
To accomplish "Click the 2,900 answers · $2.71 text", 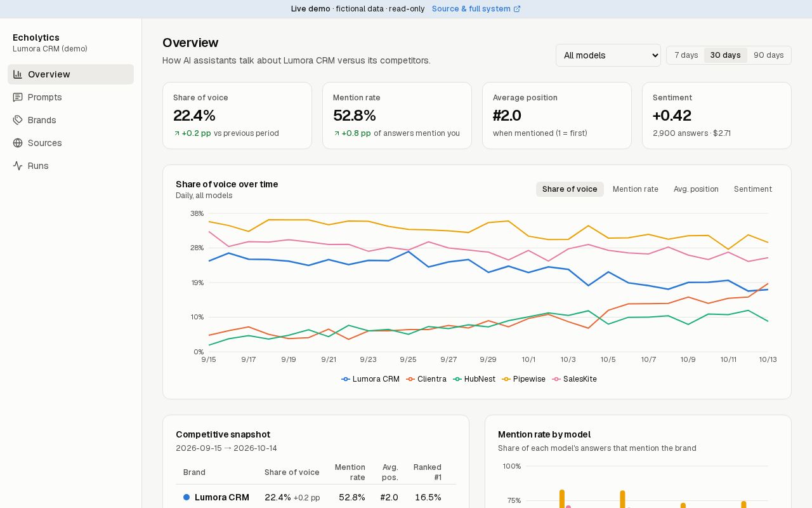I will (x=691, y=133).
